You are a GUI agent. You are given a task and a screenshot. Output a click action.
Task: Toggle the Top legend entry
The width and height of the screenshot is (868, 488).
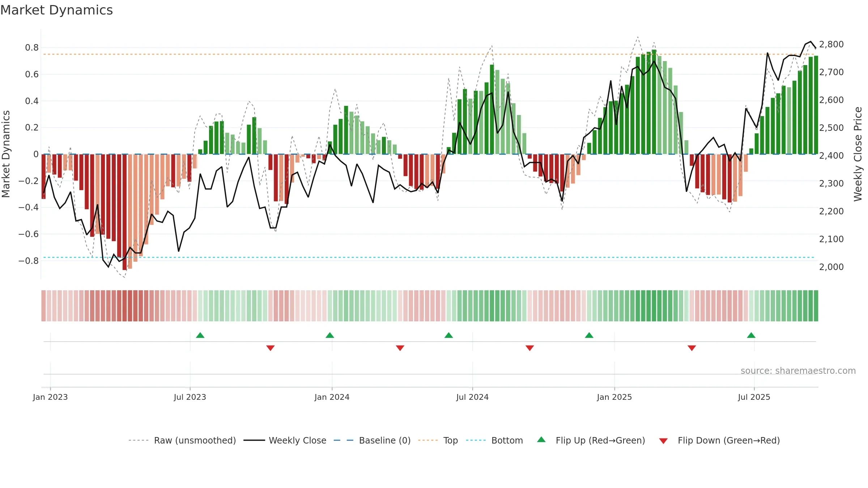click(x=438, y=440)
